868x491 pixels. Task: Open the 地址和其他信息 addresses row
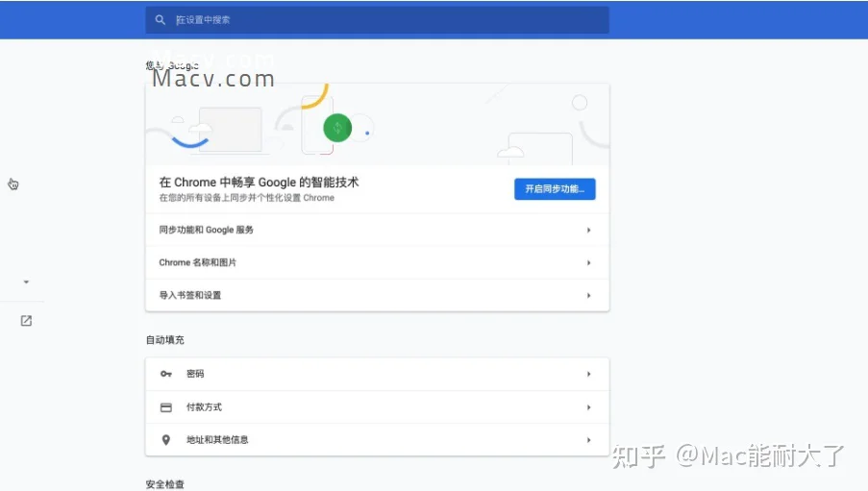pyautogui.click(x=377, y=440)
